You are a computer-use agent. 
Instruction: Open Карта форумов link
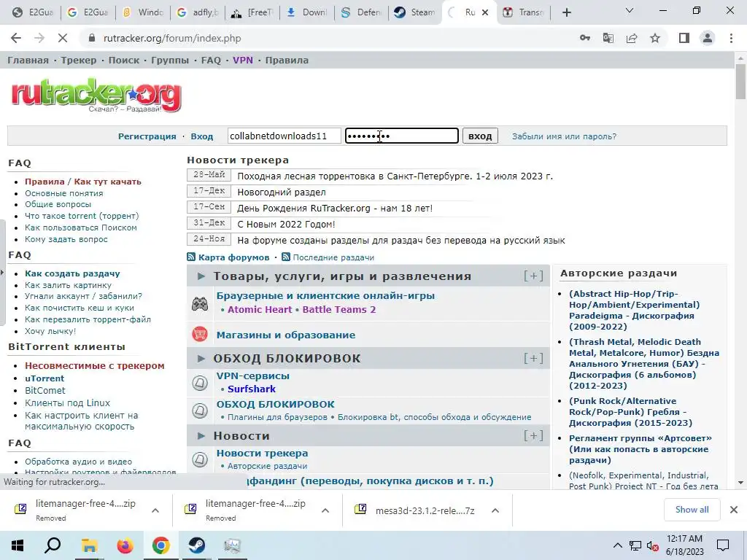[x=234, y=257]
